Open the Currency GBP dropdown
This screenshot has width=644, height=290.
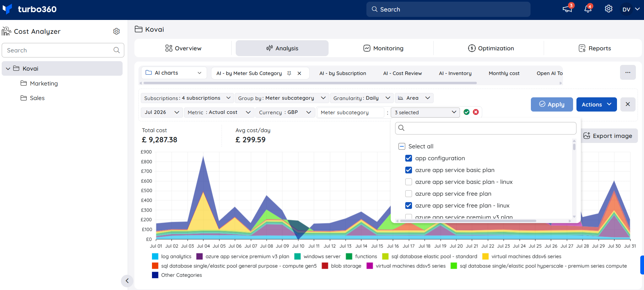tap(285, 112)
